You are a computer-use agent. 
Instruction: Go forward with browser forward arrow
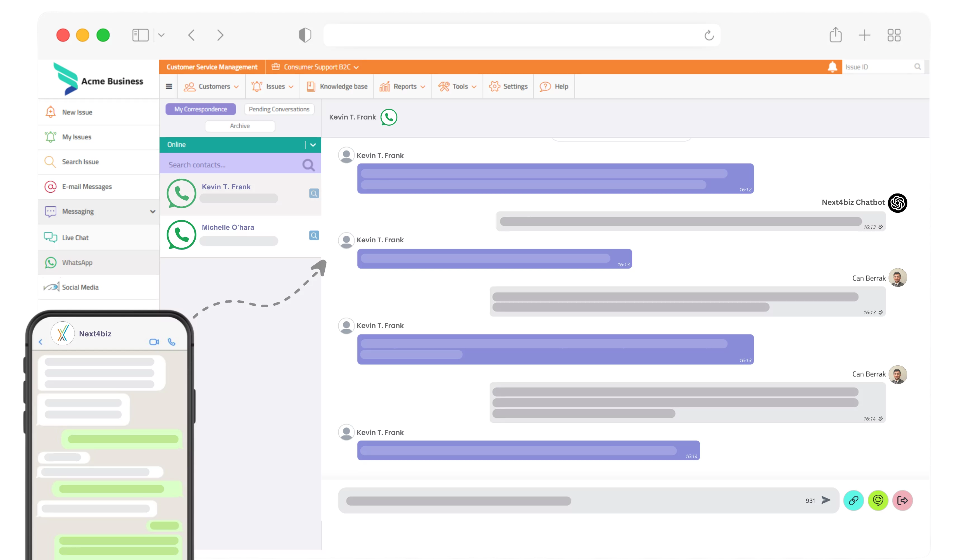220,35
